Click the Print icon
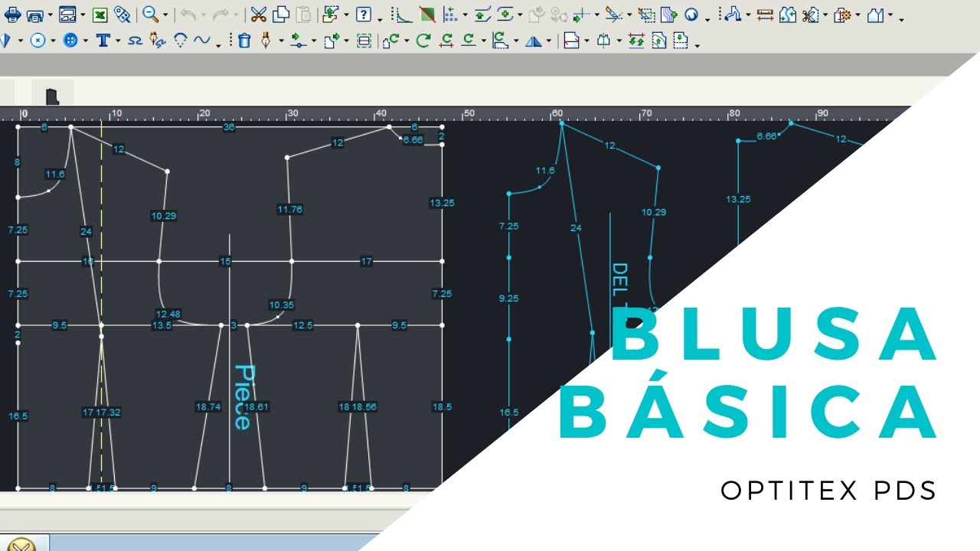This screenshot has height=551, width=980. pos(13,15)
